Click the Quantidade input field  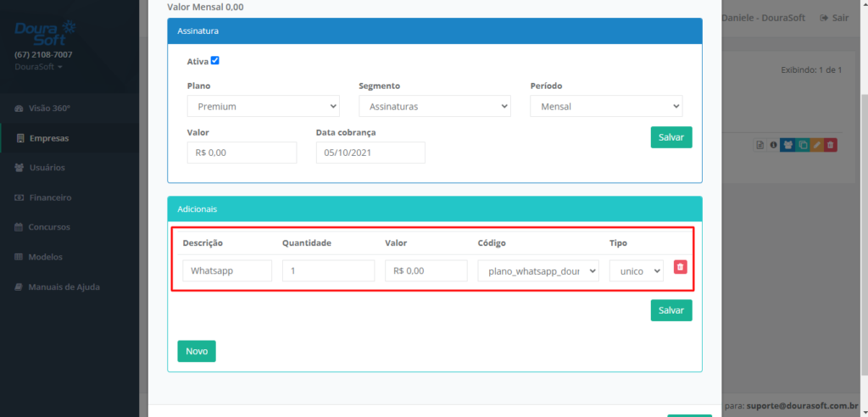[328, 271]
